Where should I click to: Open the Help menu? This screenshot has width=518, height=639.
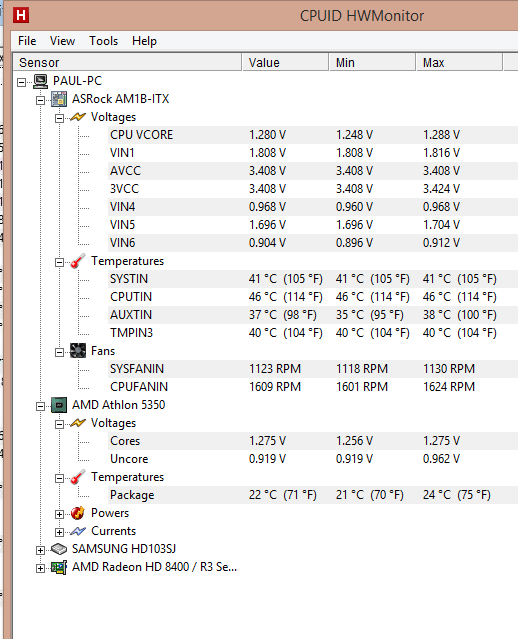click(x=144, y=41)
